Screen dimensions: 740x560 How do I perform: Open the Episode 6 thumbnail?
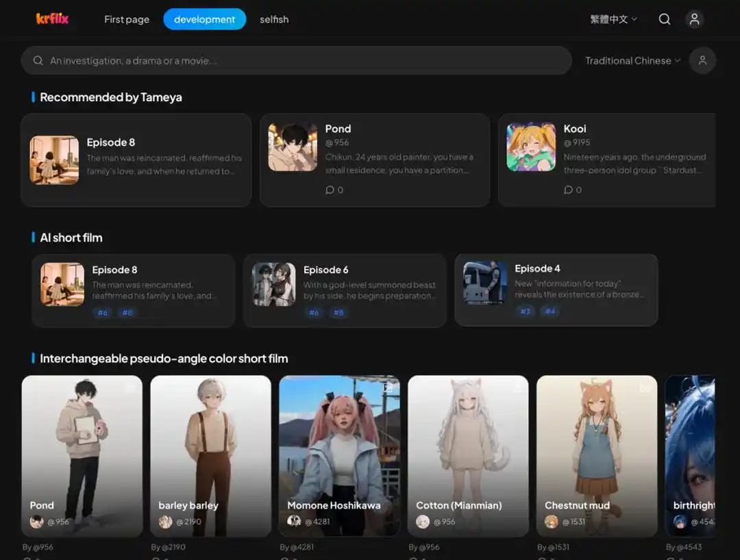pos(273,284)
